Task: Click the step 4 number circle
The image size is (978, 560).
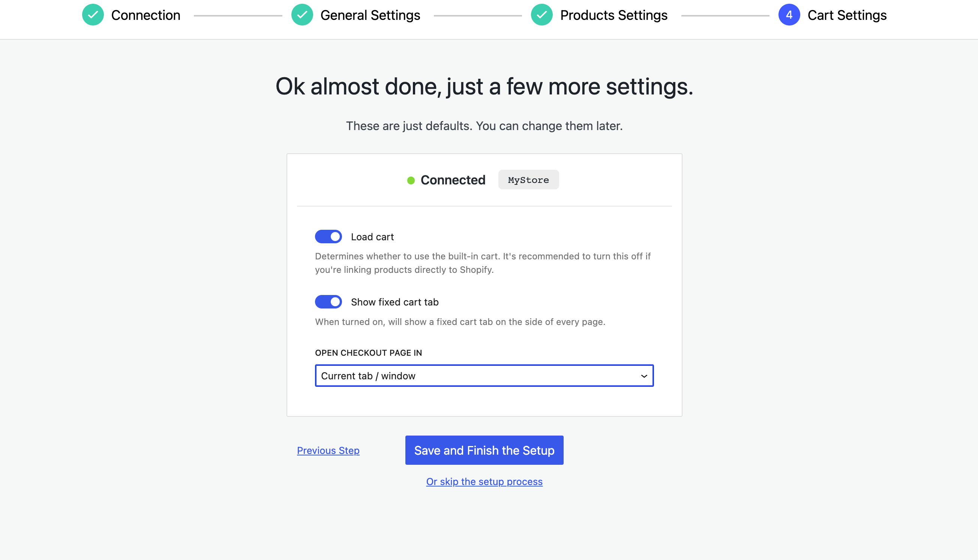Action: (x=789, y=15)
